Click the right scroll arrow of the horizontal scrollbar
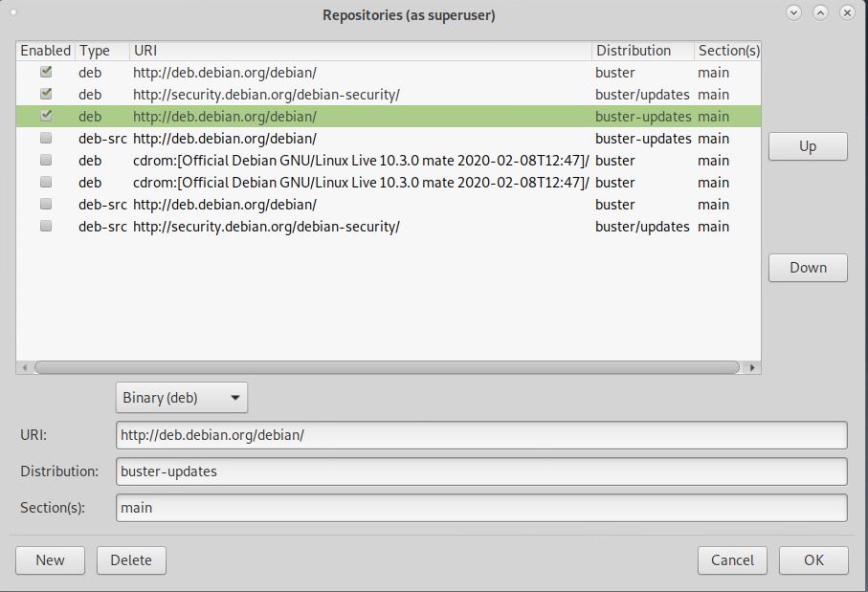The height and width of the screenshot is (592, 868). coord(751,366)
